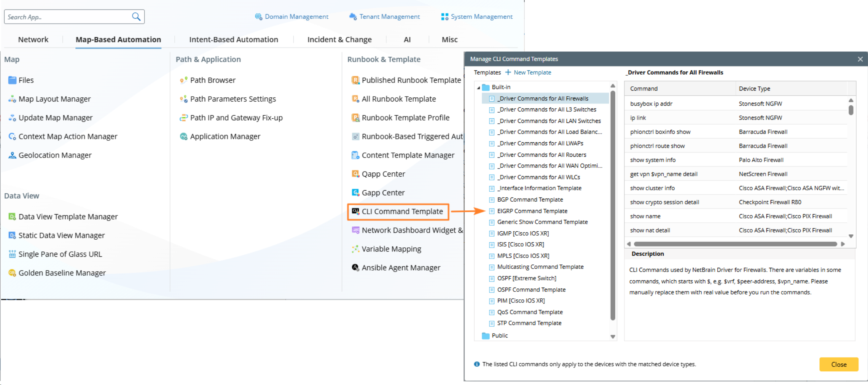Screen dimensions: 868x385
Task: Click the New Template link
Action: pyautogui.click(x=528, y=73)
